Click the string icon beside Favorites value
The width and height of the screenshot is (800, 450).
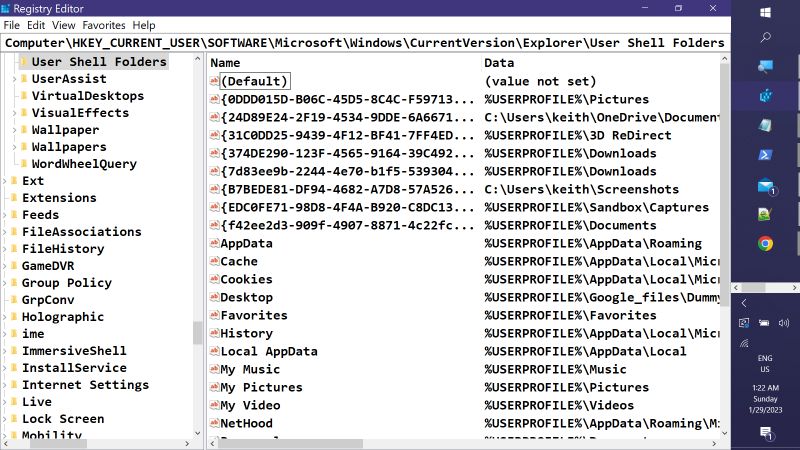click(x=214, y=315)
